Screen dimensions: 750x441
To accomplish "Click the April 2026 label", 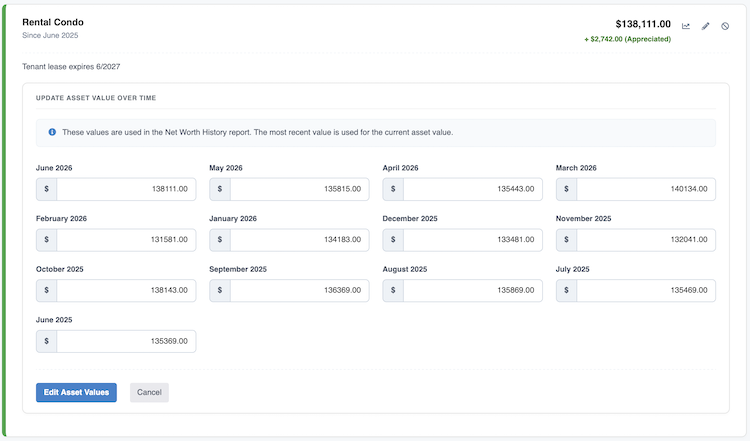I will pos(400,168).
